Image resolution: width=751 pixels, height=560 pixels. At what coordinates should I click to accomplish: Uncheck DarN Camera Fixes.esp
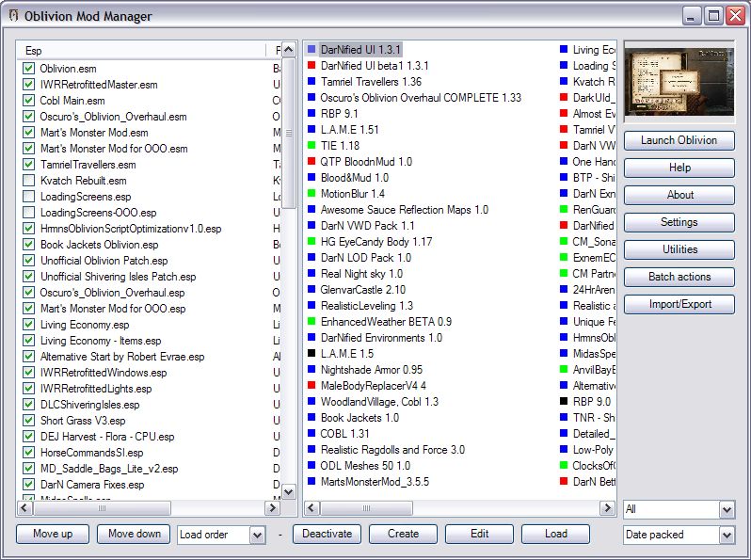(x=29, y=485)
